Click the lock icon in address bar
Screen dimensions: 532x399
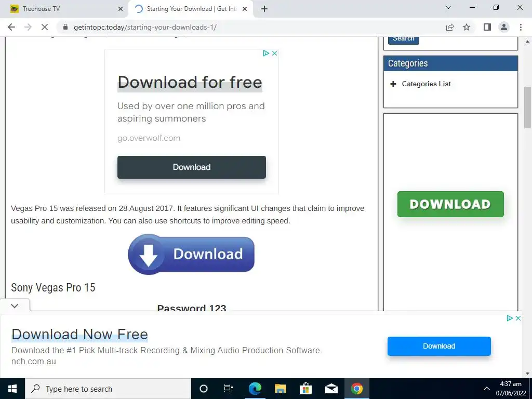click(65, 27)
